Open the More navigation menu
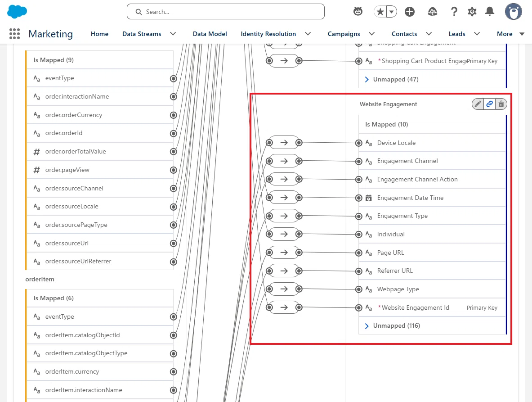Screen dimensions: 532x402 pos(510,34)
